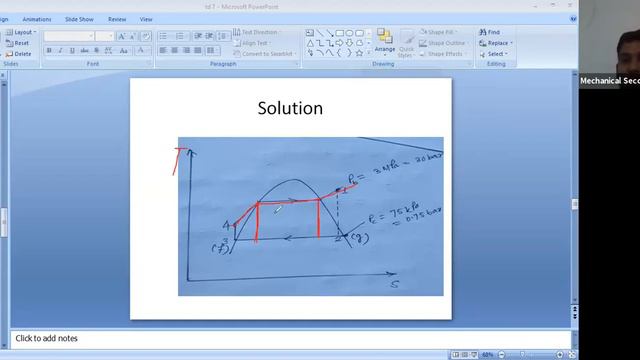Click the Grow Font button

pos(121,37)
